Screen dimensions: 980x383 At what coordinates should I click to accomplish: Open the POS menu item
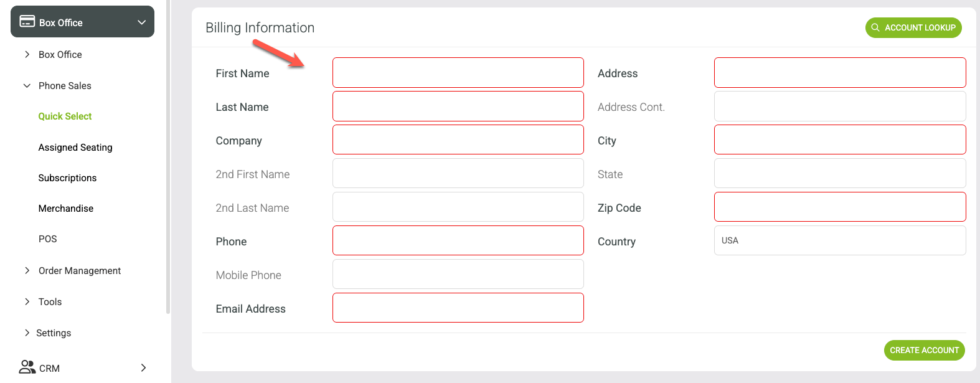coord(48,239)
